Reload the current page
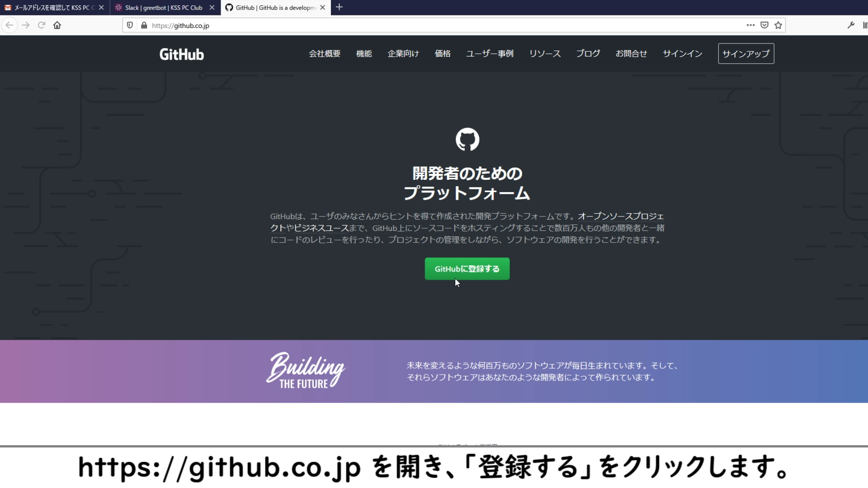Viewport: 868px width, 488px height. point(42,25)
